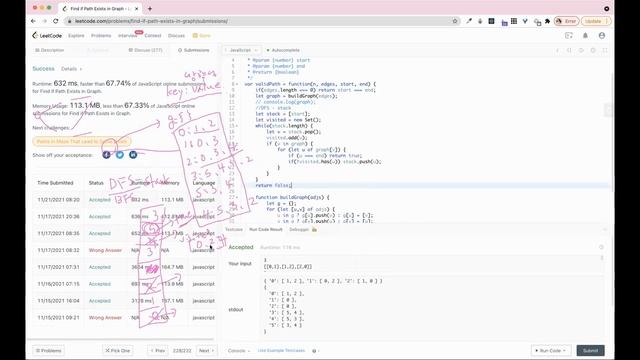This screenshot has width=640, height=360.
Task: Open the Run Code dropdown button
Action: (551, 351)
